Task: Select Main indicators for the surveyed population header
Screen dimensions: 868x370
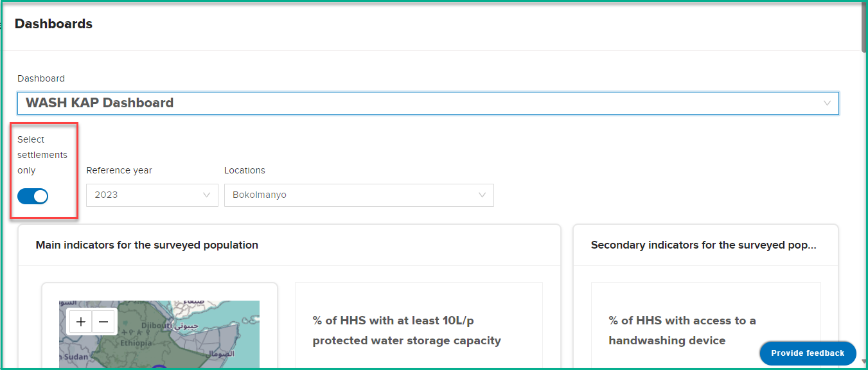Action: click(x=147, y=245)
